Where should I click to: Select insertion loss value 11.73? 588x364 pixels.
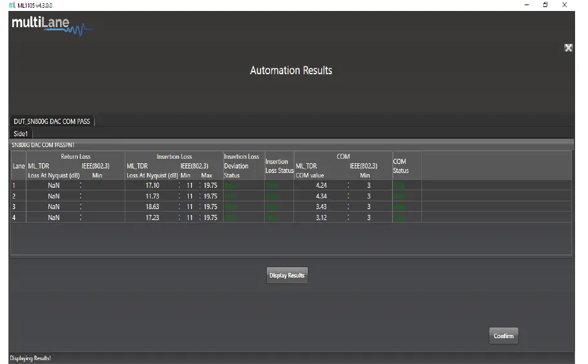tap(152, 196)
